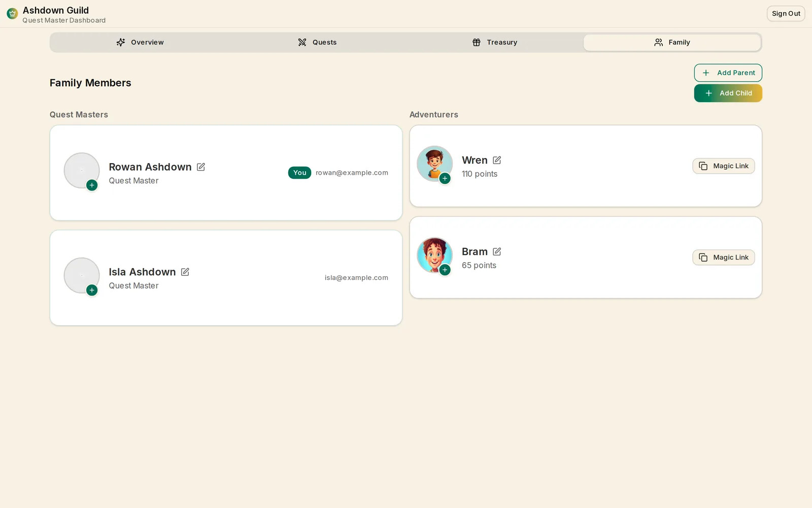
Task: Add avatar via plus badge for Isla Ashdown
Action: point(92,290)
